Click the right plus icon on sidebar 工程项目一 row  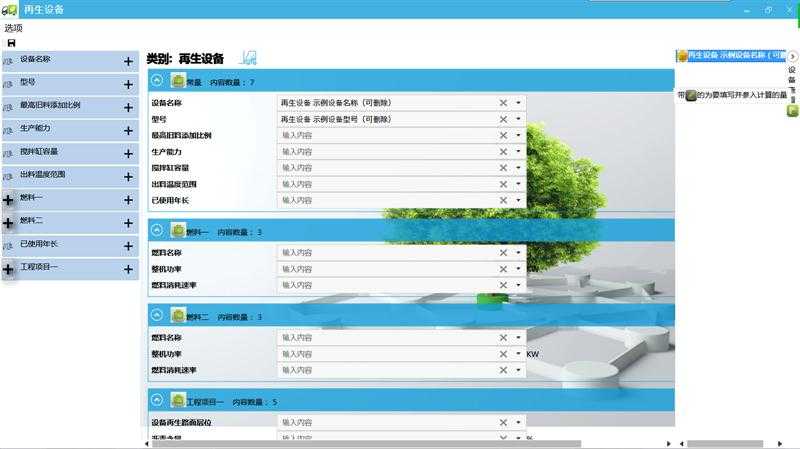(x=128, y=269)
